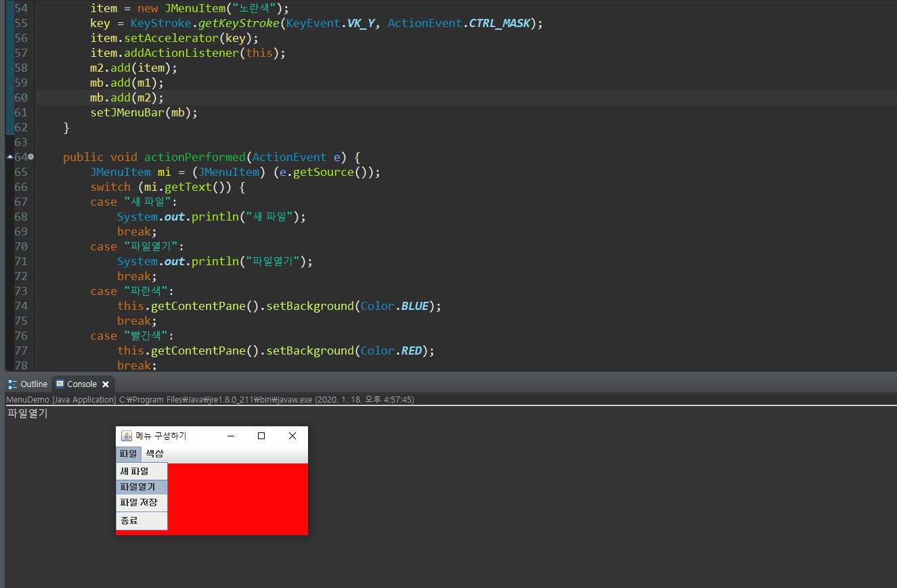The width and height of the screenshot is (897, 588).
Task: Close the Console view tab
Action: pos(106,384)
